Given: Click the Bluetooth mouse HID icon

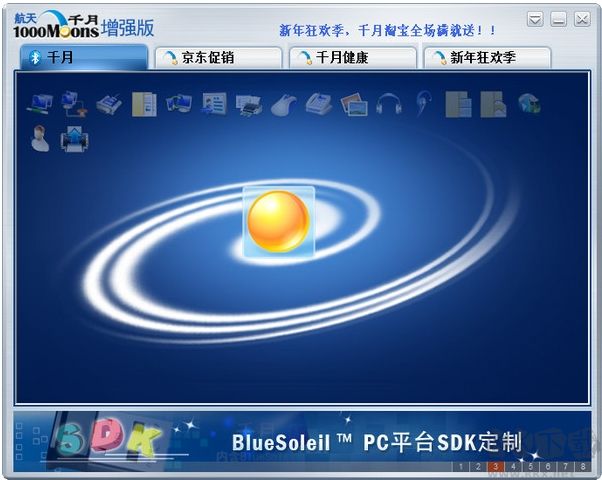Looking at the screenshot, I should tap(284, 104).
